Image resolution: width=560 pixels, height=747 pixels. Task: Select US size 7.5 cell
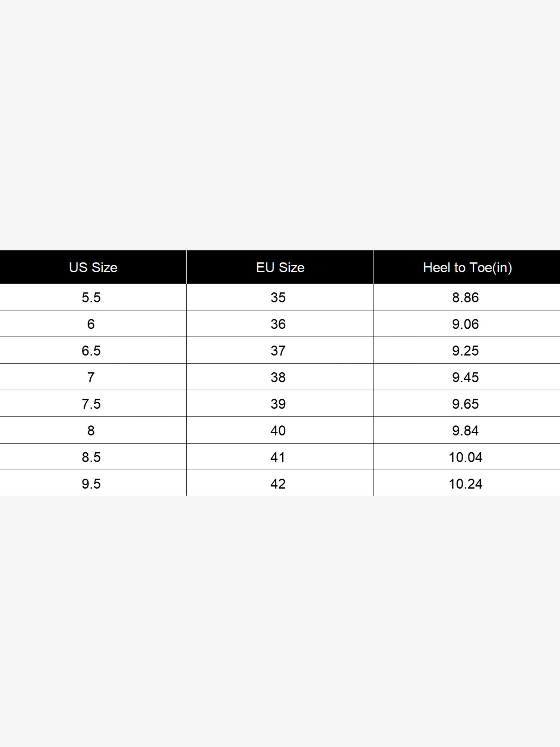(93, 404)
